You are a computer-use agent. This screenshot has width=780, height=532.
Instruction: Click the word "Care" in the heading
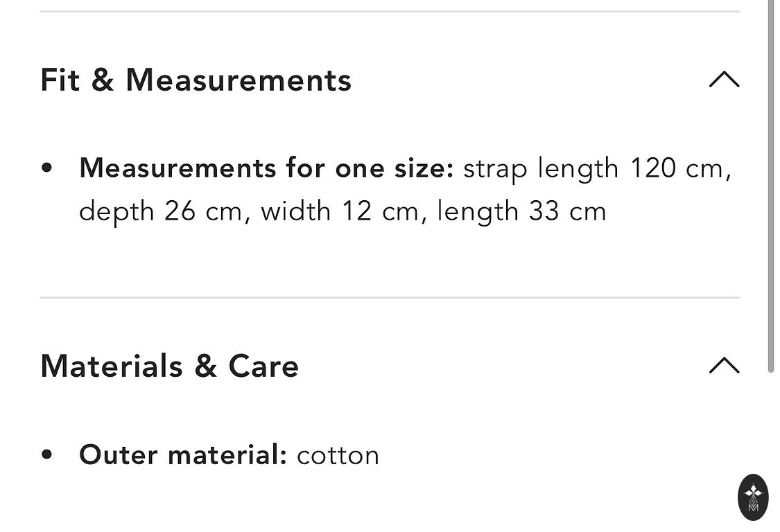pos(263,366)
